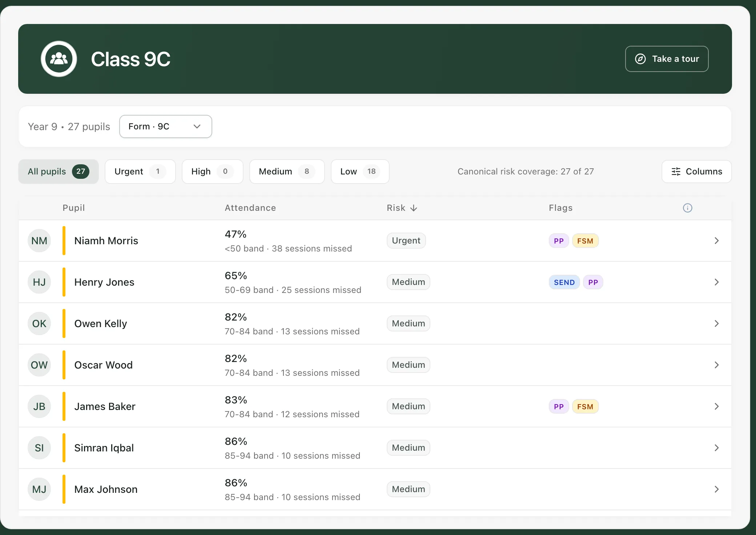Click the Medium risk badge for Henry Jones
Screen dimensions: 756x535
(x=409, y=282)
